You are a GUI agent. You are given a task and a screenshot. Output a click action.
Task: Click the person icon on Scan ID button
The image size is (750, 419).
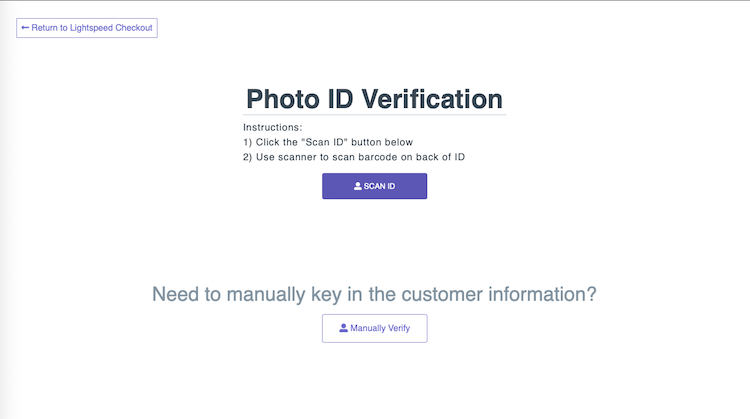[358, 186]
